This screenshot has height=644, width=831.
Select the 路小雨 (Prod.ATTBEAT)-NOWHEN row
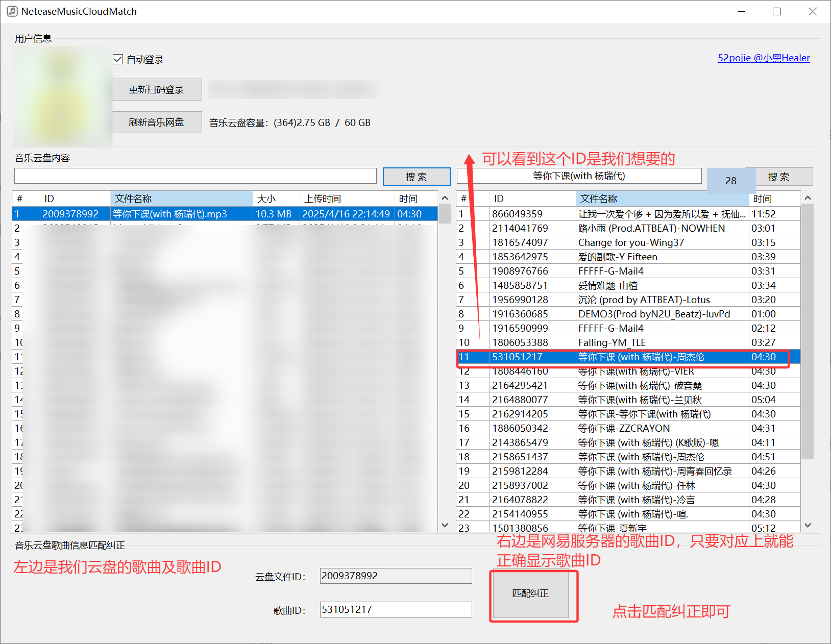point(628,228)
